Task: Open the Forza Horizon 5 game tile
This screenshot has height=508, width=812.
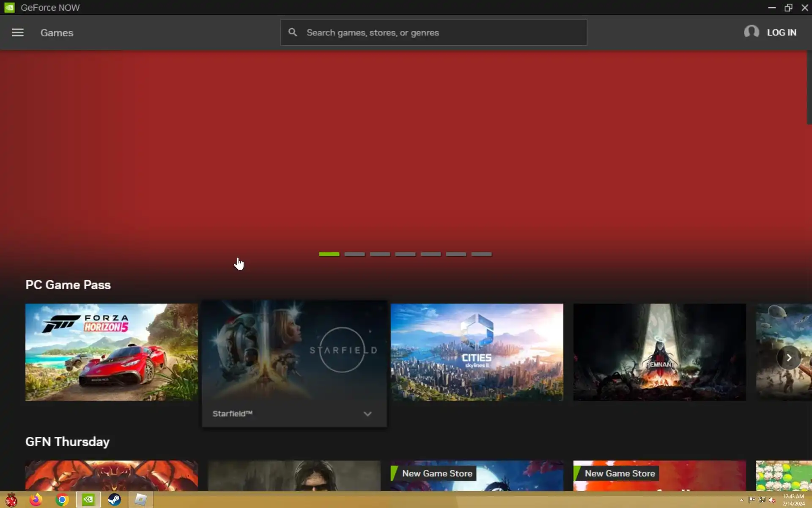Action: 111,352
